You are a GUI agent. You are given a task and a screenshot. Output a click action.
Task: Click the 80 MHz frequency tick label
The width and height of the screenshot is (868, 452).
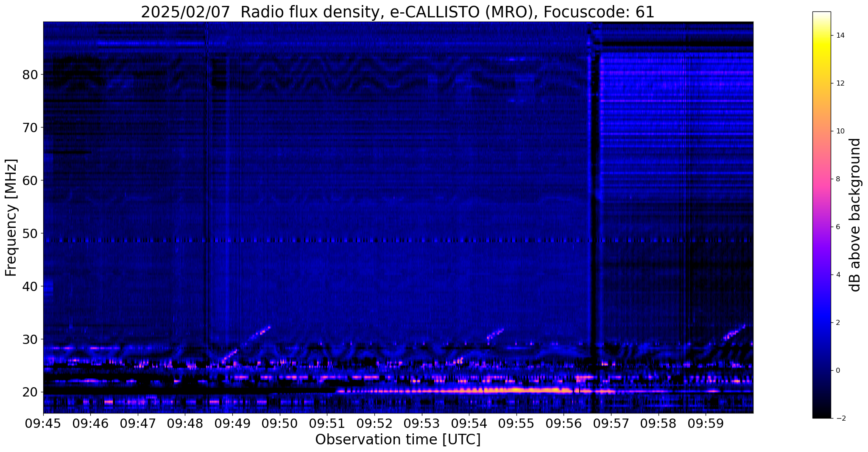coord(30,75)
